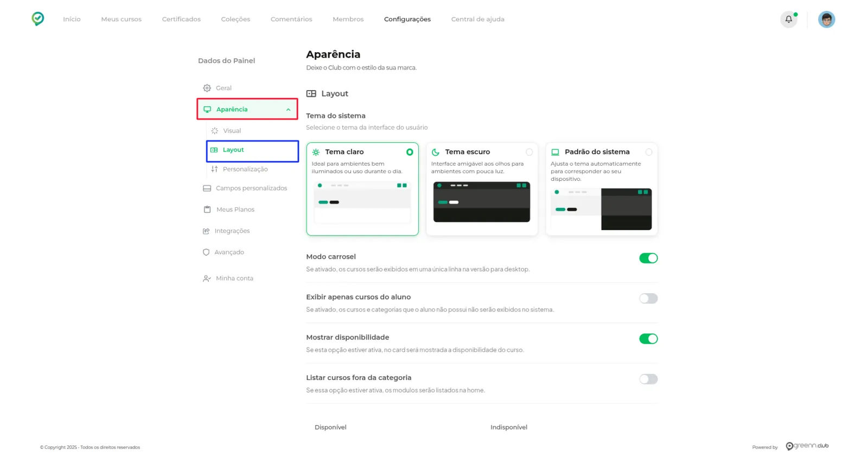
Task: Click the greenn.club logo in footer
Action: coord(807,446)
